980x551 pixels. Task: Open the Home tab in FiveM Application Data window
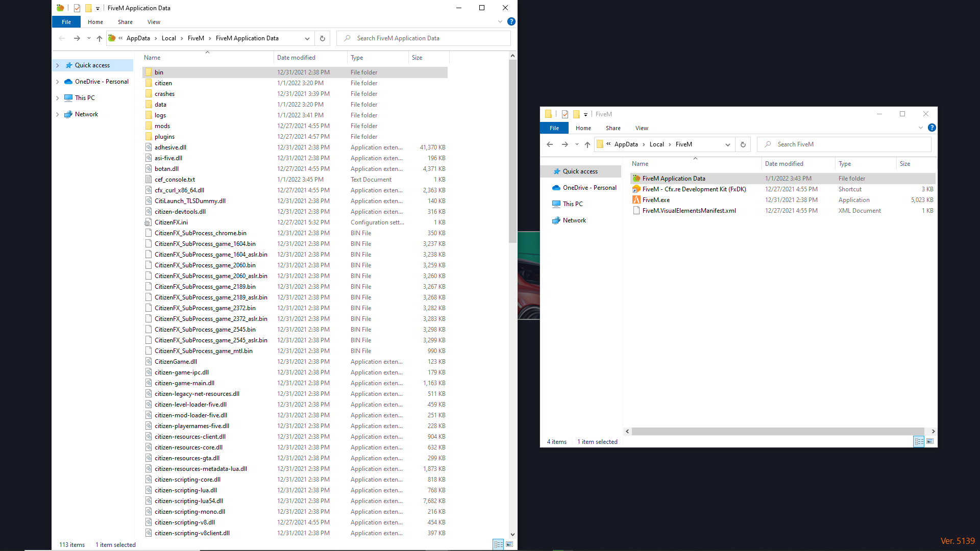(95, 22)
